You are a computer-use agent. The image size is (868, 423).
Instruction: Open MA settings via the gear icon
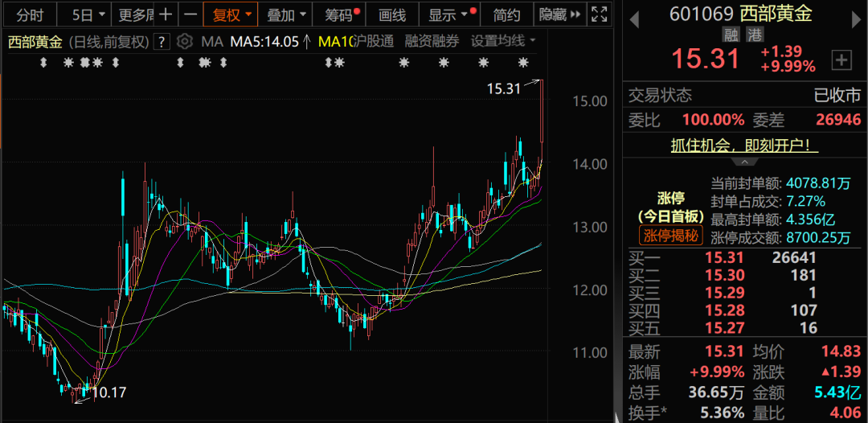185,41
